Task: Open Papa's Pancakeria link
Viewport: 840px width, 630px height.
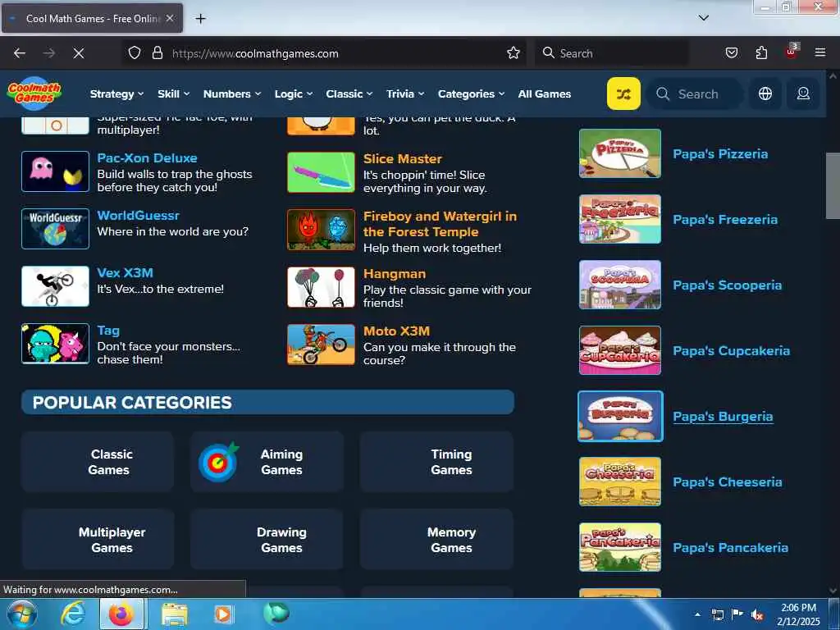Action: pyautogui.click(x=730, y=547)
